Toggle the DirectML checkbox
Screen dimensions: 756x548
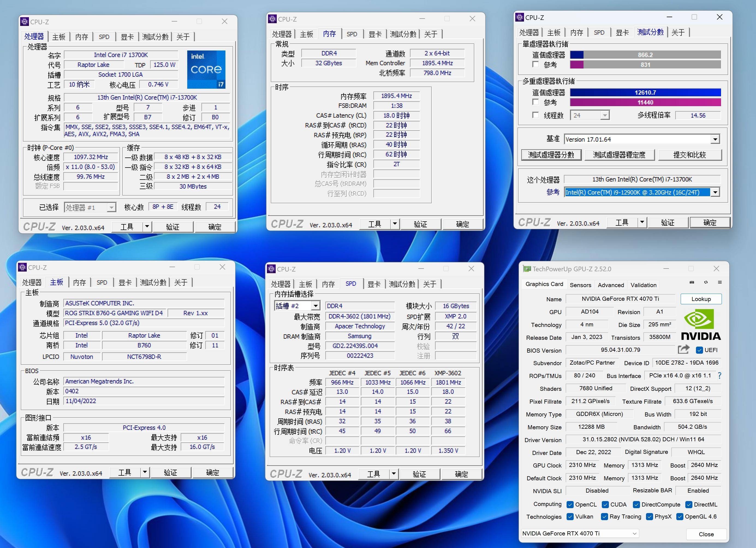[689, 504]
